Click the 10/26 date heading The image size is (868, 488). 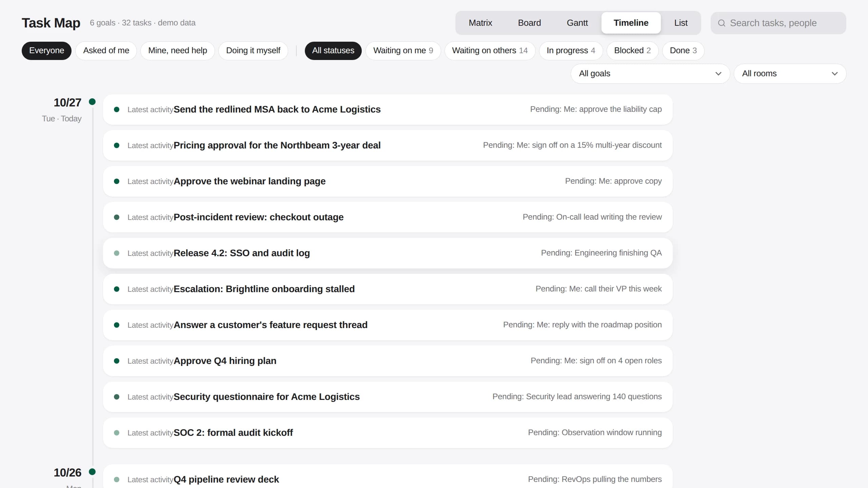coord(67,473)
